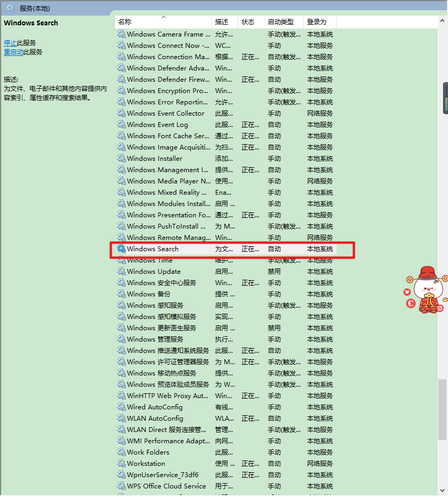This screenshot has height=496, width=448.
Task: Select the WpnUserService_73df6 service name
Action: pyautogui.click(x=162, y=475)
